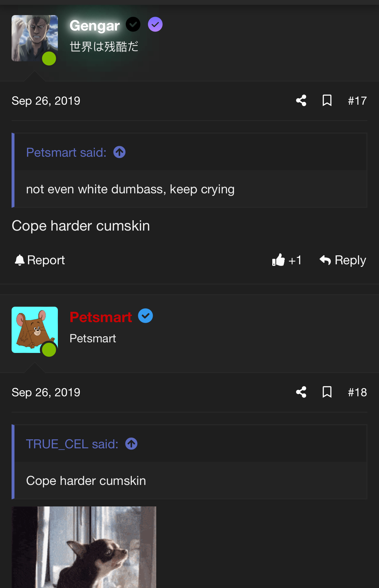Open Gengar's profile from the username

(x=95, y=26)
